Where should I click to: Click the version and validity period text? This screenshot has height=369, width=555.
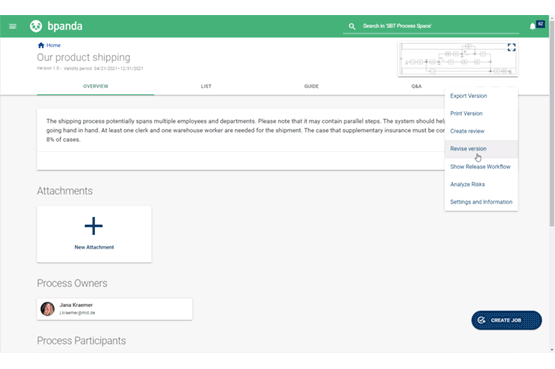(x=90, y=68)
